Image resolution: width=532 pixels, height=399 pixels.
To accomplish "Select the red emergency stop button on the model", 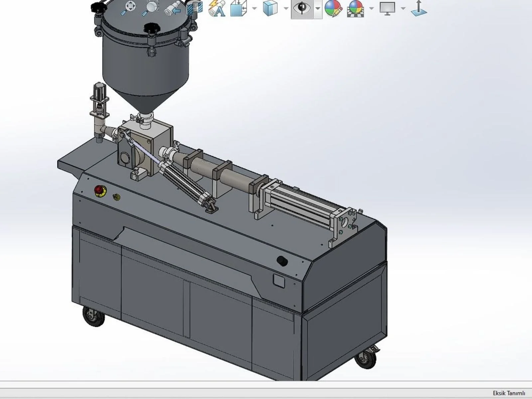I will [x=99, y=191].
